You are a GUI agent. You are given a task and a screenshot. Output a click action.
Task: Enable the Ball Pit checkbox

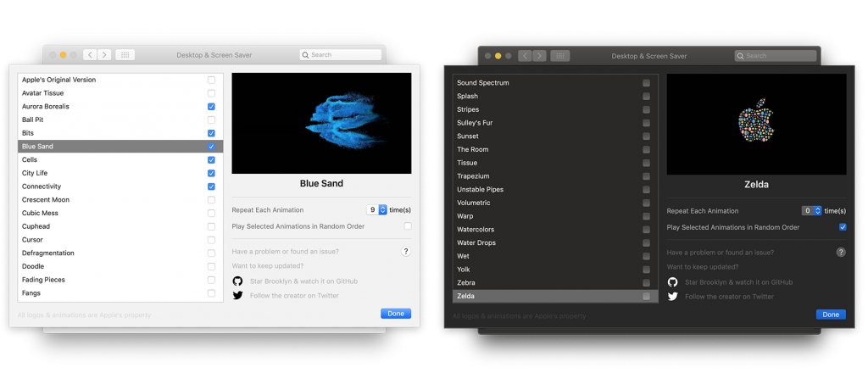[211, 120]
